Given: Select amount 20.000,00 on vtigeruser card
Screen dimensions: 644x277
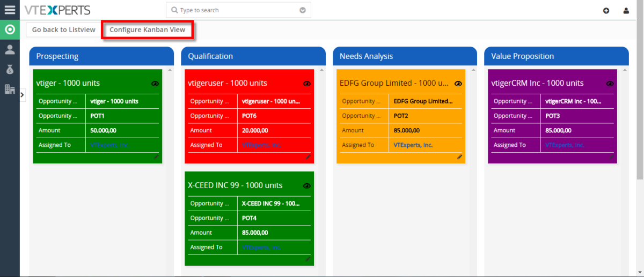Looking at the screenshot, I should (x=255, y=130).
